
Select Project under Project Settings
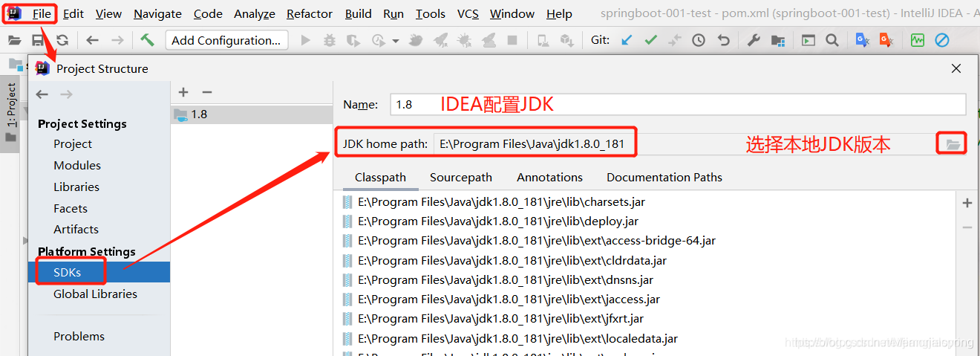[73, 143]
